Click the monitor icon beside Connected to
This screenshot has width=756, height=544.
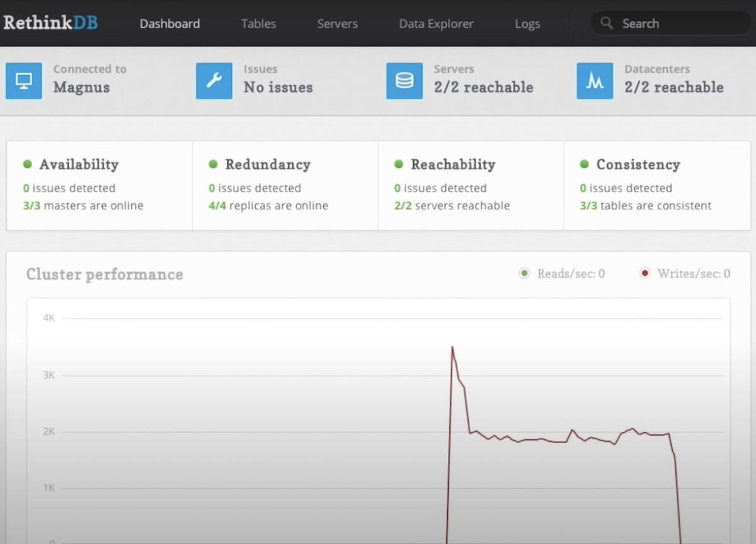coord(24,81)
